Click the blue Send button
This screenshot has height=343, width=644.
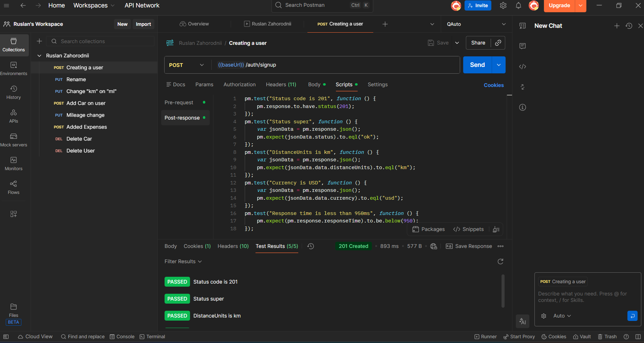(477, 65)
